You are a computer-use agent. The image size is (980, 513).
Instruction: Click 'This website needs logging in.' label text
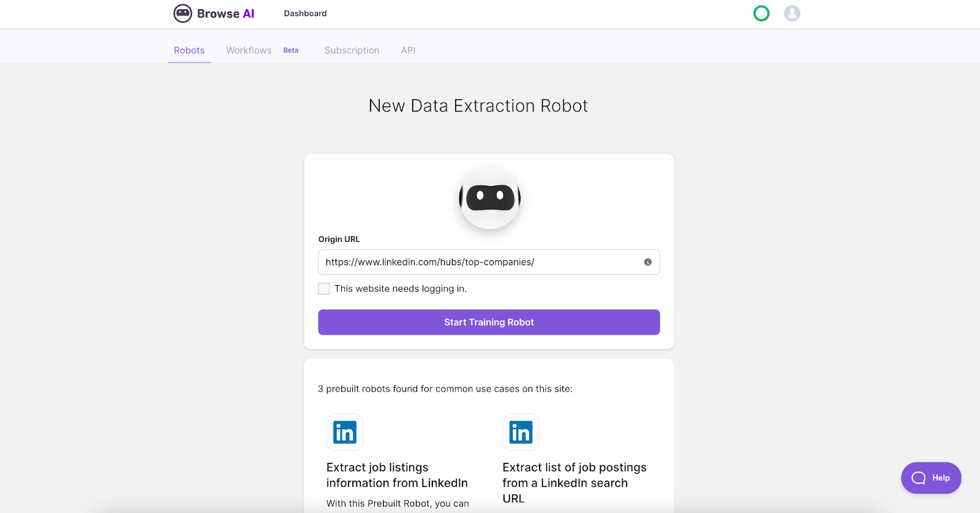click(x=401, y=288)
